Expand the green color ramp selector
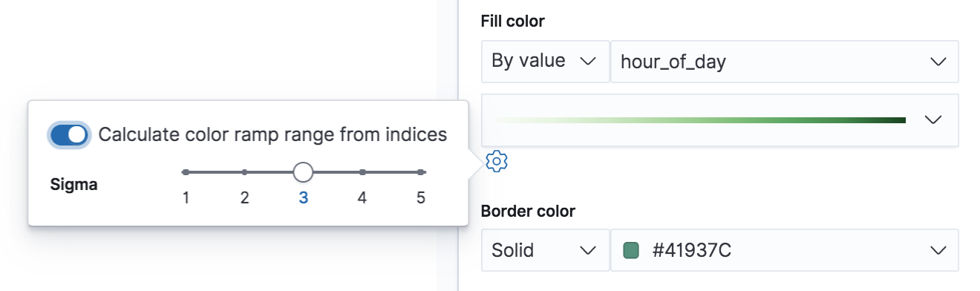The image size is (980, 291). pyautogui.click(x=719, y=120)
